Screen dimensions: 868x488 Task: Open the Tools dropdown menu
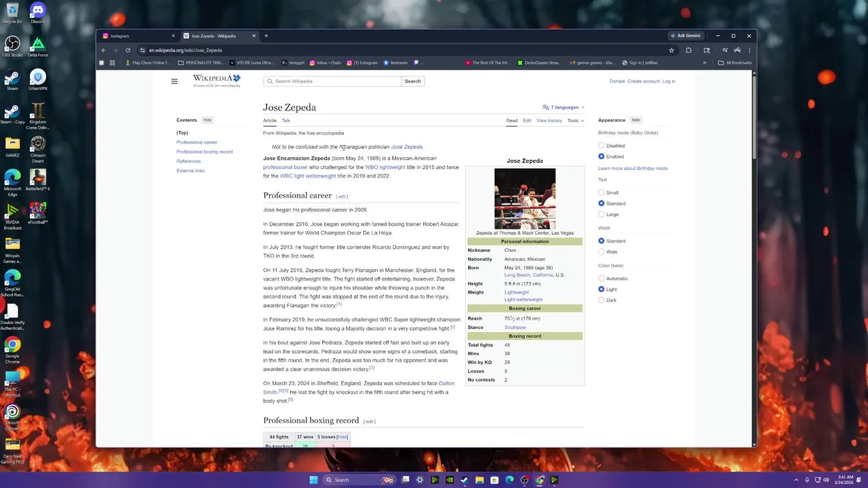coord(576,121)
